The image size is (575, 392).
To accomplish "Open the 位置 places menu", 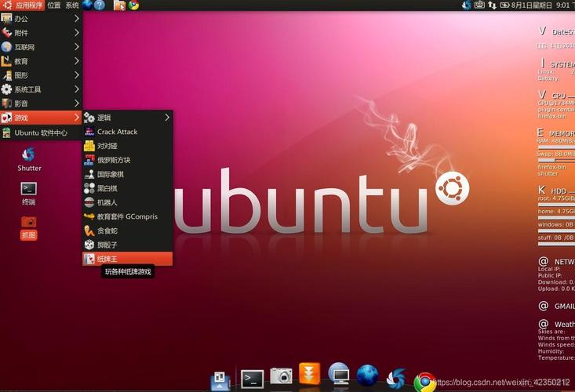I will point(53,5).
